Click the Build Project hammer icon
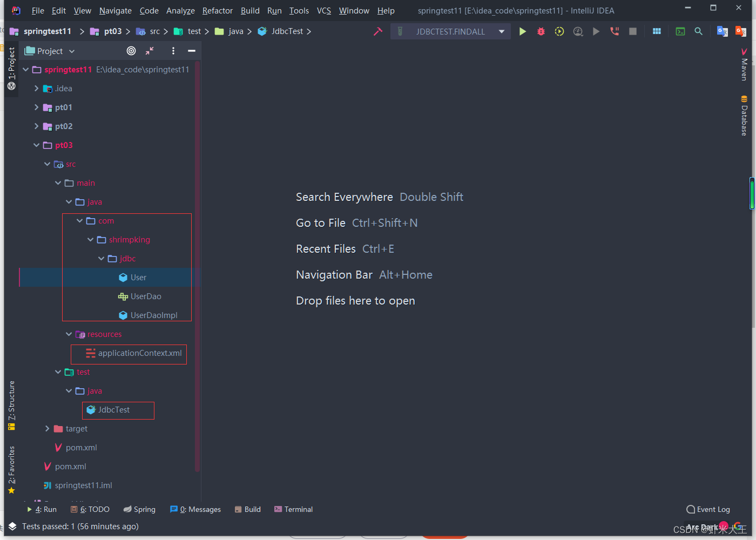The image size is (756, 540). [x=378, y=31]
